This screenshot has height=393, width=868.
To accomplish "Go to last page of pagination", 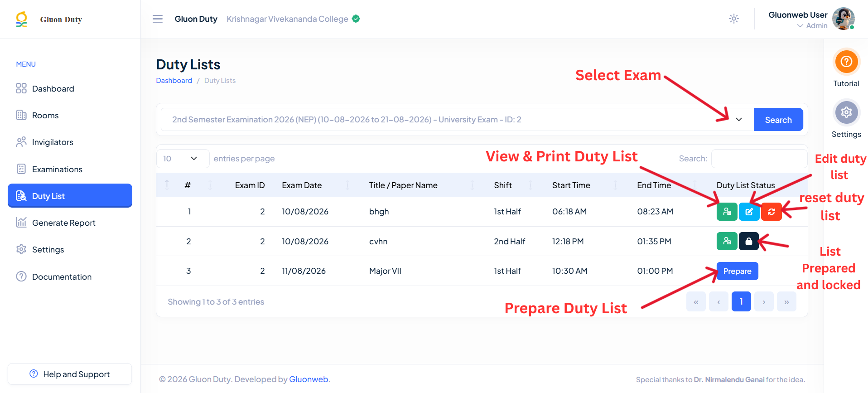I will tap(786, 301).
